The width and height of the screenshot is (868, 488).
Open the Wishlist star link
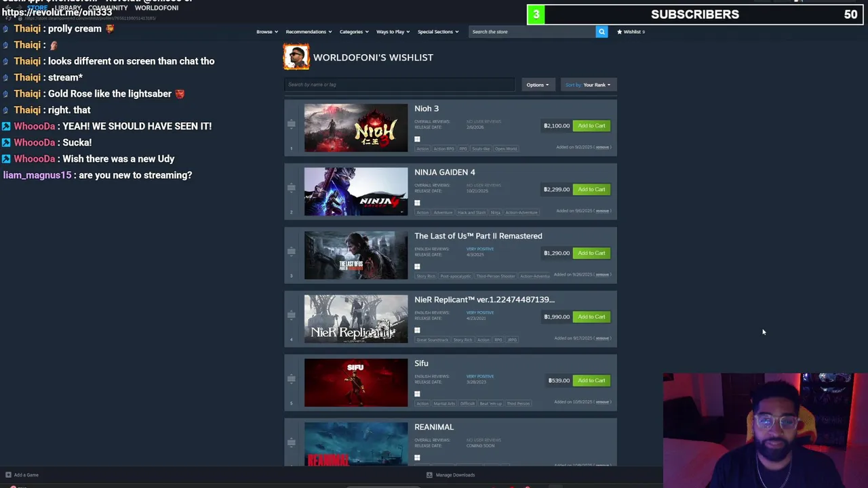coord(631,32)
